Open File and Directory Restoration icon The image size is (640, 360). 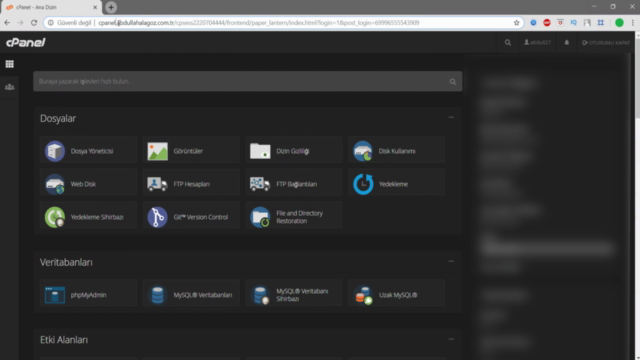click(x=260, y=217)
